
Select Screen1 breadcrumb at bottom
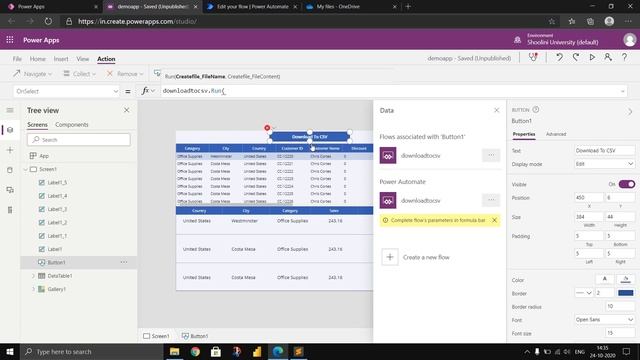156,336
